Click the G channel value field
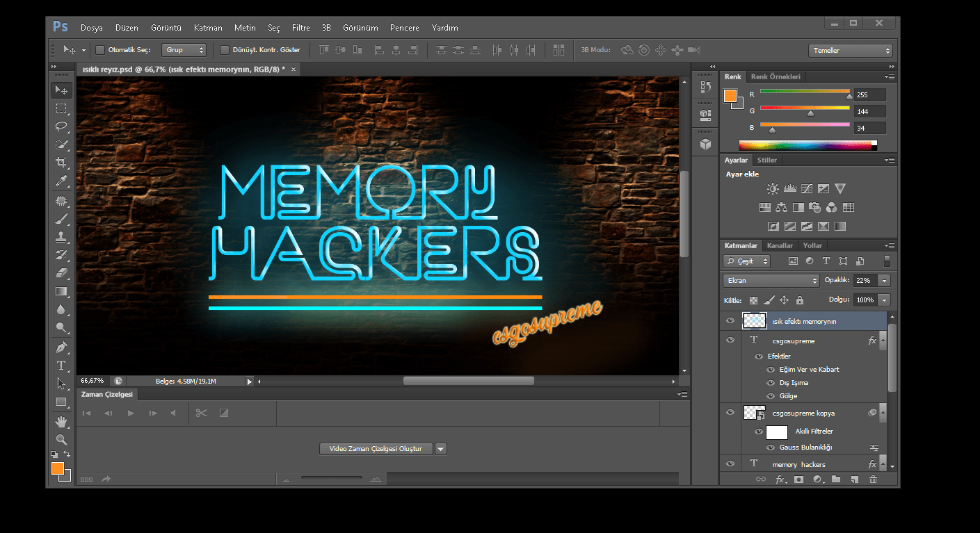Screen dimensions: 980x533 coord(871,111)
